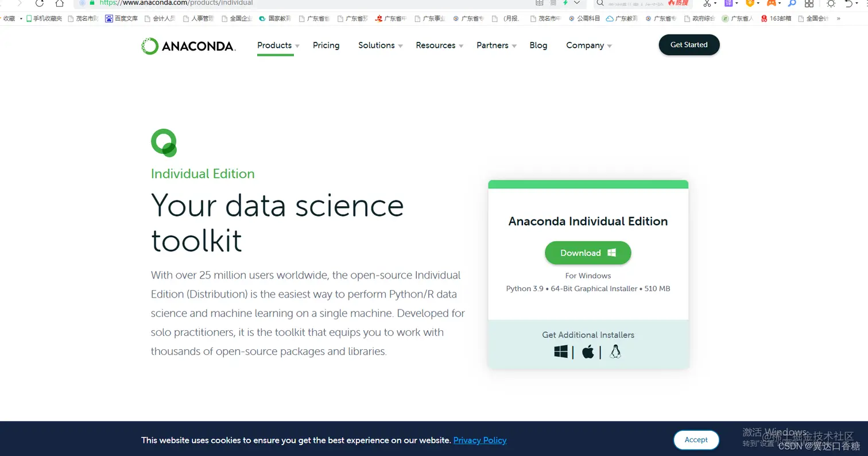The height and width of the screenshot is (456, 868).
Task: Select the Linux penguin installer icon
Action: [615, 351]
